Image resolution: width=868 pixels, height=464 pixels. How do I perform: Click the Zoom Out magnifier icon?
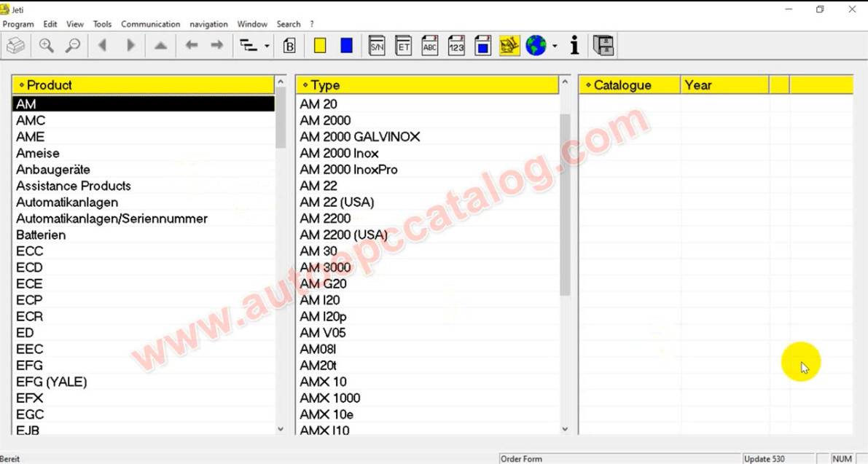[73, 45]
